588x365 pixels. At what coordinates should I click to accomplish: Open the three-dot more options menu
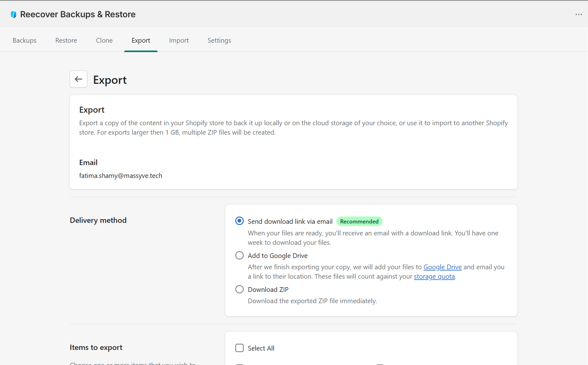(x=579, y=14)
